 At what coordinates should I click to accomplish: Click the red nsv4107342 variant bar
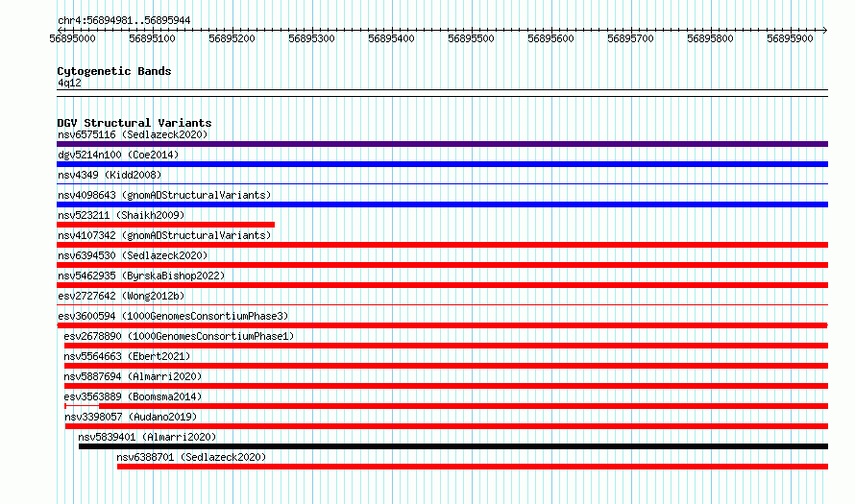point(442,245)
